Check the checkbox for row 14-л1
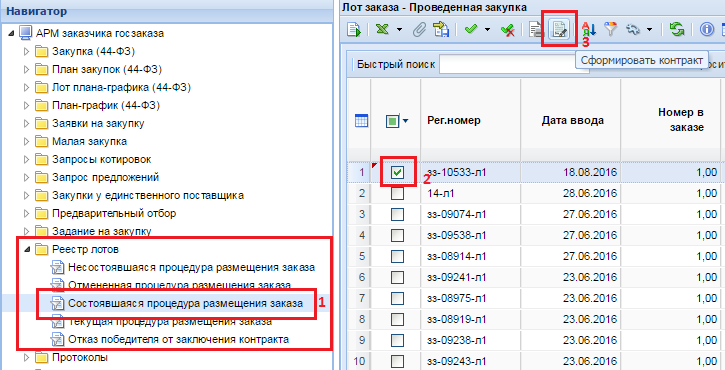Viewport: 725px width, 370px height. (397, 193)
